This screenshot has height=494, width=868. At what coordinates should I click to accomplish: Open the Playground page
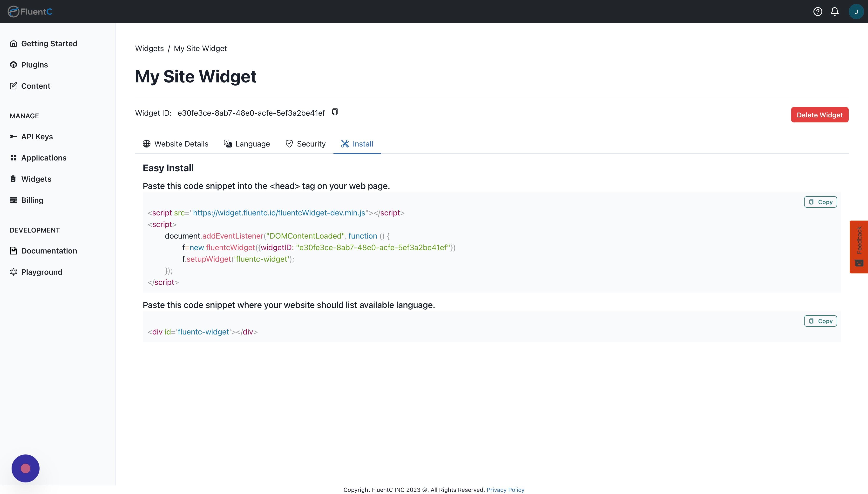(41, 272)
